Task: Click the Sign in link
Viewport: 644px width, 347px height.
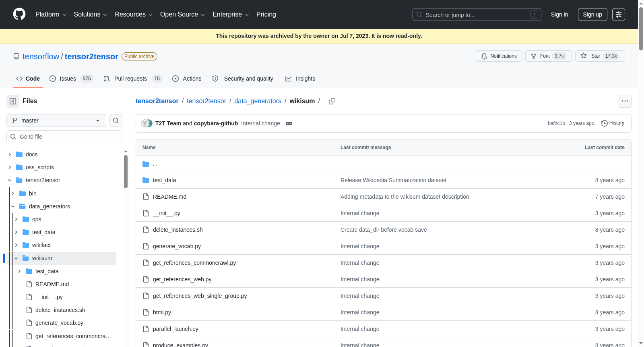Action: (559, 15)
